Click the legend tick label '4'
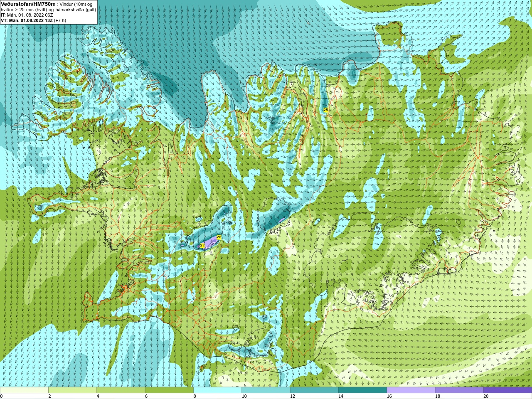 [x=98, y=396]
